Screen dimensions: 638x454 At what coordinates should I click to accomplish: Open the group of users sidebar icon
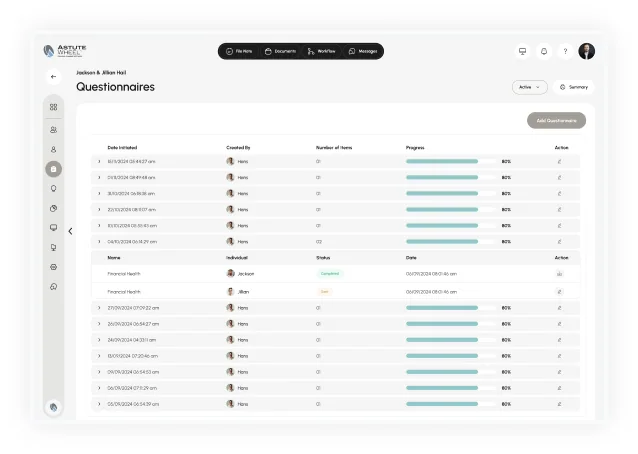pos(53,130)
